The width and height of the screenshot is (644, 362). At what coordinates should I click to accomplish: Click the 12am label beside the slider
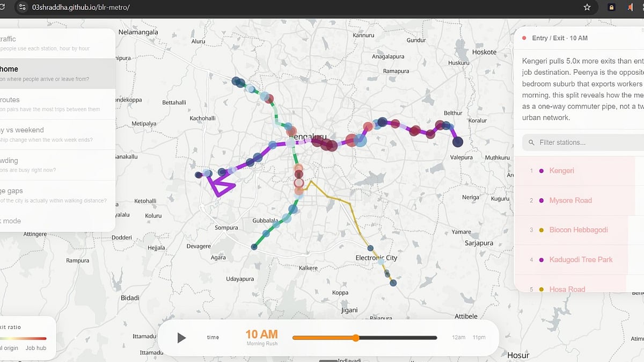pos(459,337)
